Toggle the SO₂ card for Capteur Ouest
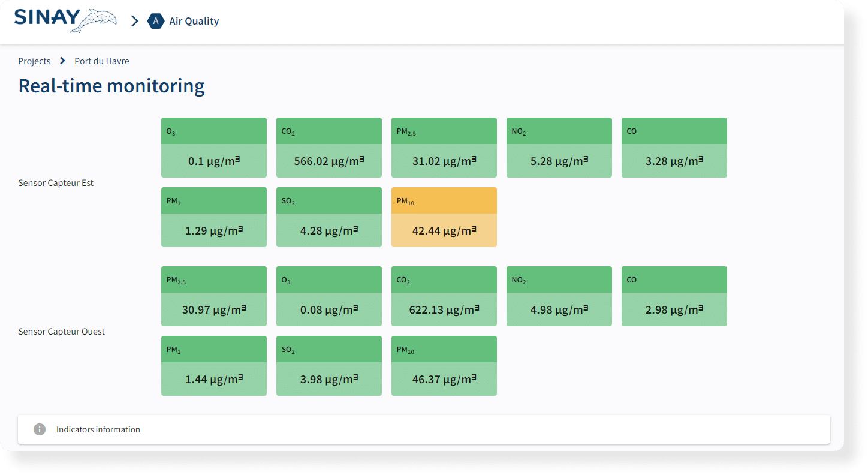868x475 pixels. (x=328, y=366)
